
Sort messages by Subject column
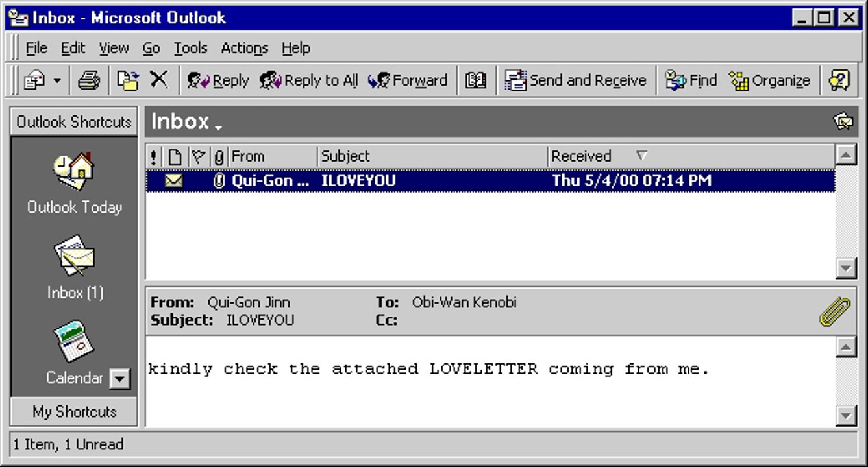point(432,156)
